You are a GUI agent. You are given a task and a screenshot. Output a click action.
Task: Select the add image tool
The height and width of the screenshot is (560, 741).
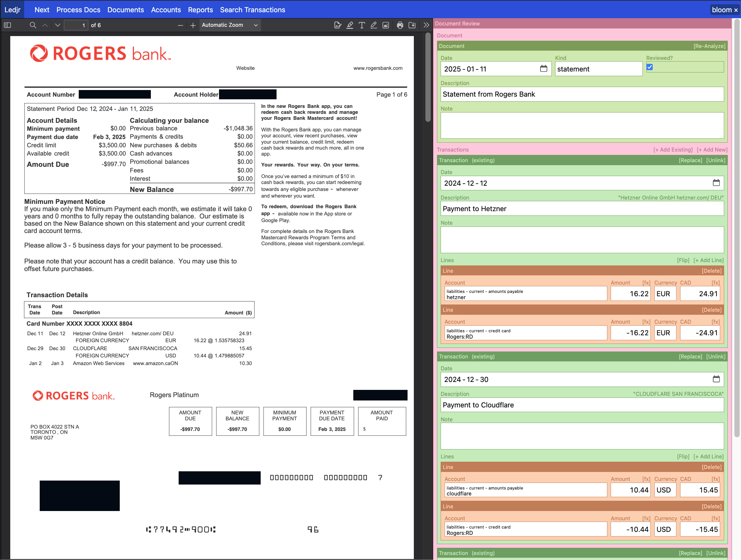point(386,25)
